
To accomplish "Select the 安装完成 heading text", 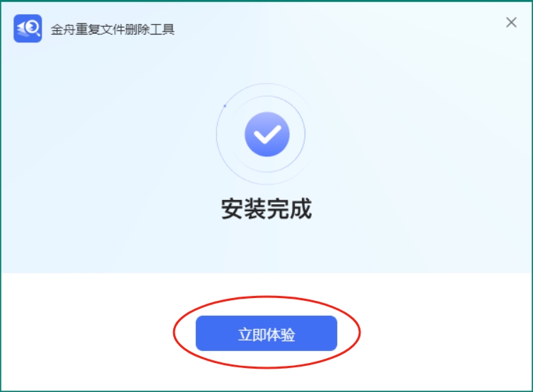I will [x=266, y=208].
